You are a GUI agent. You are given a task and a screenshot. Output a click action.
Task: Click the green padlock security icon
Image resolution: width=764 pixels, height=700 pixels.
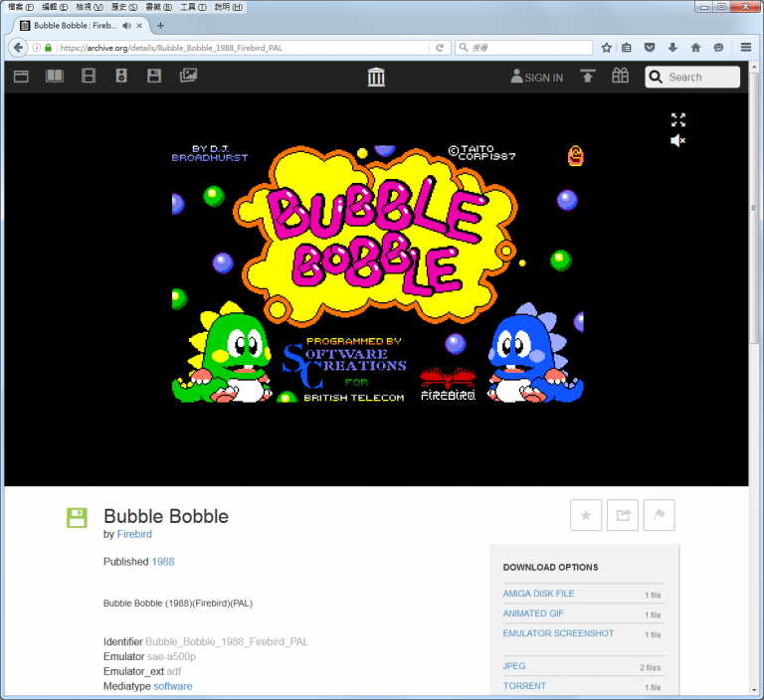tap(48, 48)
